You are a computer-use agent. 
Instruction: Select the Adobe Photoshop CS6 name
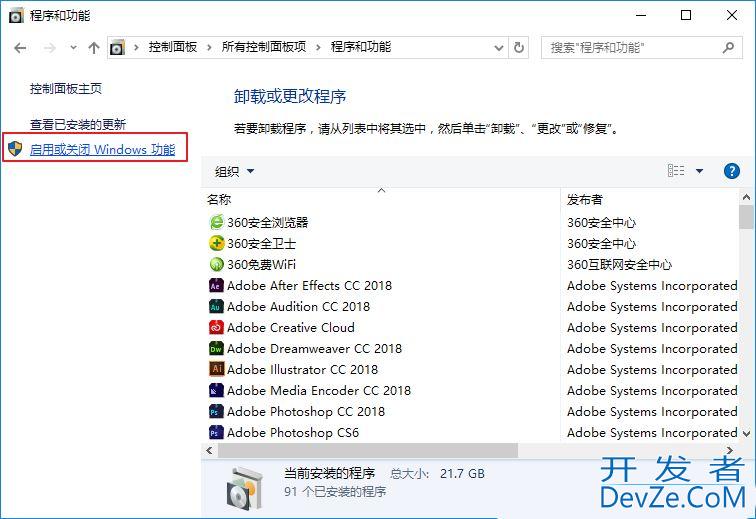point(293,432)
